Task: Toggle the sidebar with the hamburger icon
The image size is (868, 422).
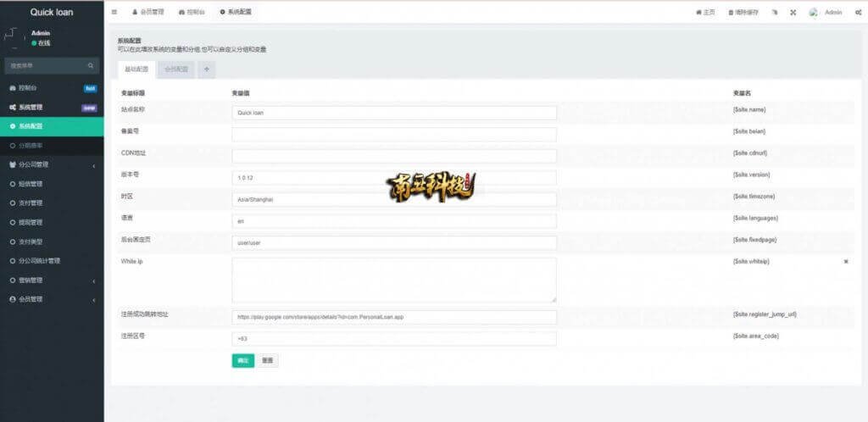Action: point(114,12)
